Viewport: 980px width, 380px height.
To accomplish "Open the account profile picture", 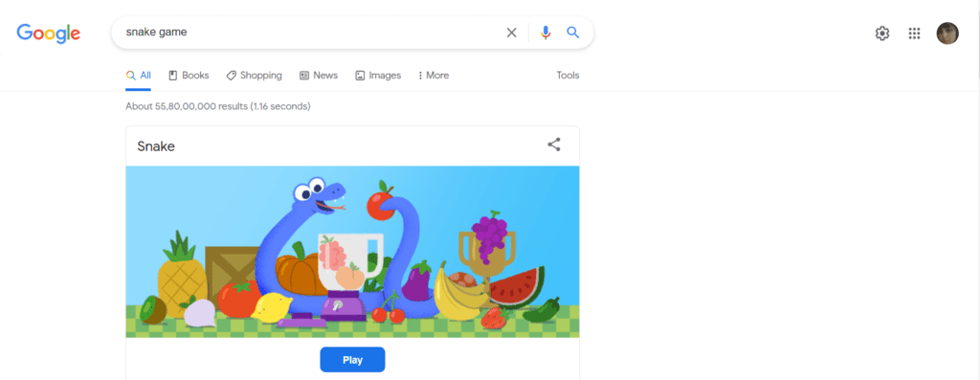I will (947, 34).
